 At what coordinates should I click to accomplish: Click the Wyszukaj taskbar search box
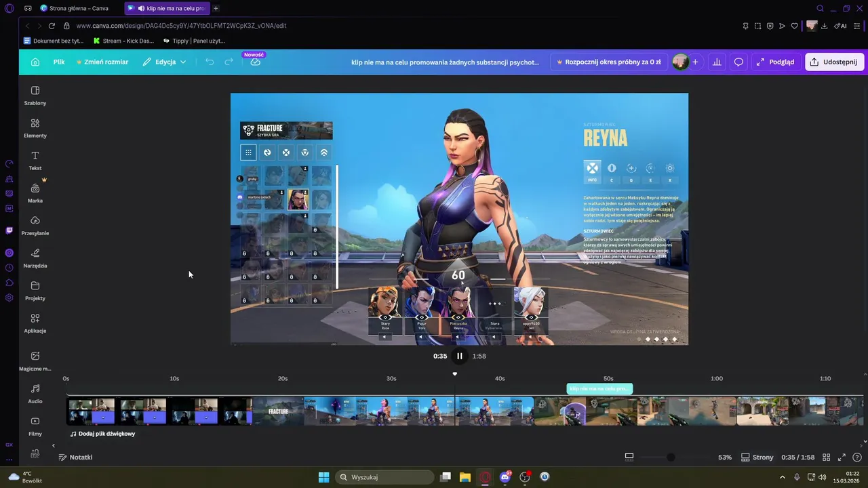(384, 477)
